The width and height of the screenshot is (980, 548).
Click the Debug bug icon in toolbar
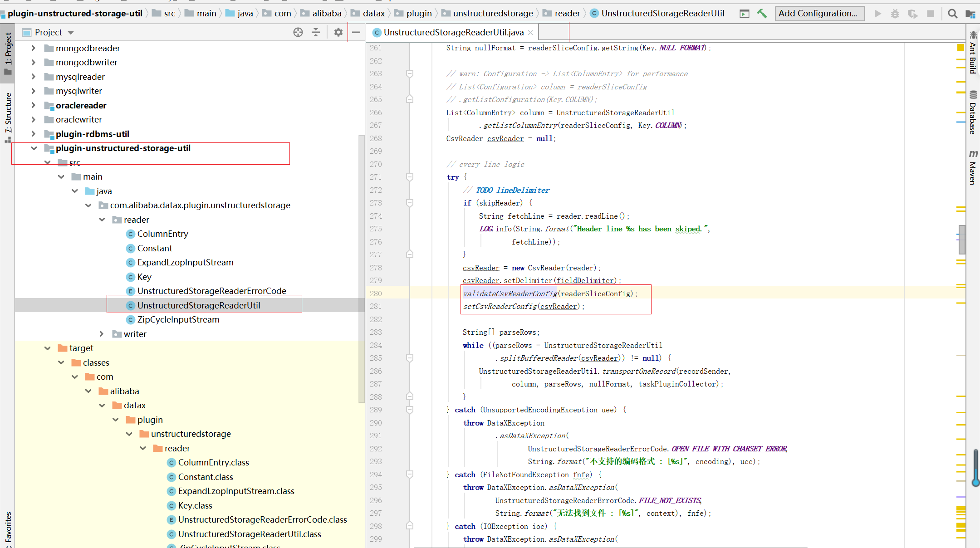click(x=895, y=14)
